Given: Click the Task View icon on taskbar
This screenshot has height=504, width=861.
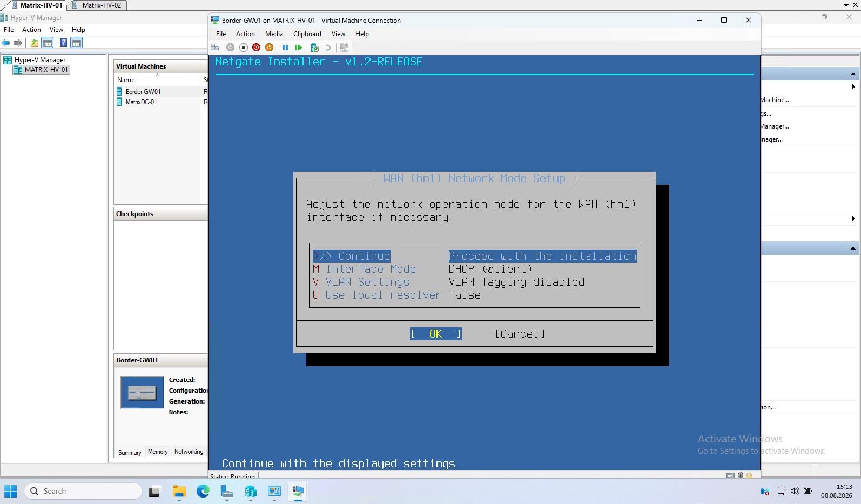Looking at the screenshot, I should pos(156,491).
